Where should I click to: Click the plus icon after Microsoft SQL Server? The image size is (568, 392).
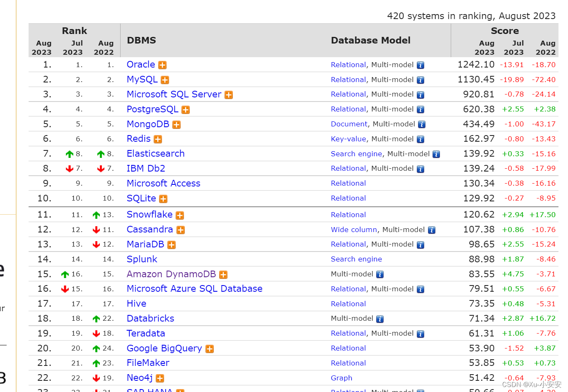pos(229,95)
